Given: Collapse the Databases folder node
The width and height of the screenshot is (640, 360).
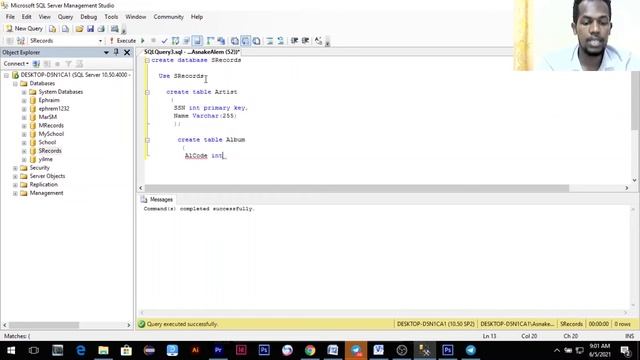Looking at the screenshot, I should [15, 84].
